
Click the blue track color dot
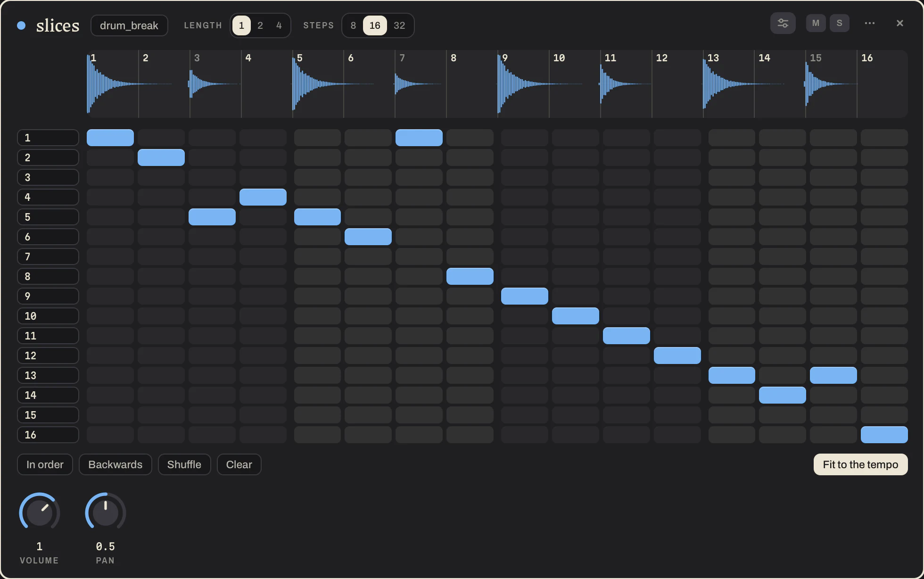[x=21, y=25]
